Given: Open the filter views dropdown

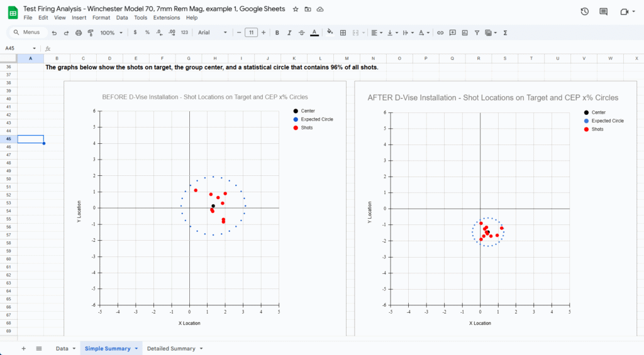Looking at the screenshot, I should tap(491, 33).
